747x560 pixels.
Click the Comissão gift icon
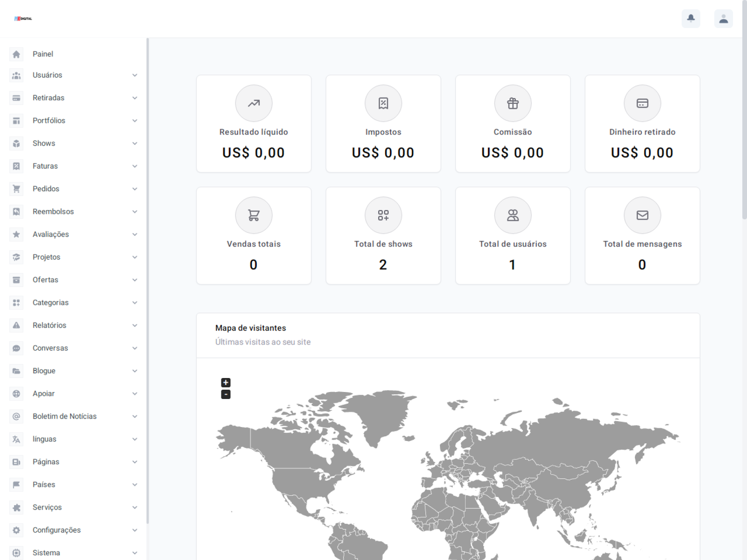click(x=513, y=103)
